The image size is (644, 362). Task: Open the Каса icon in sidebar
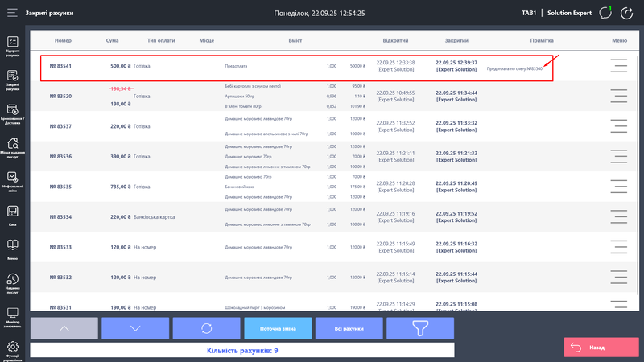click(x=13, y=214)
